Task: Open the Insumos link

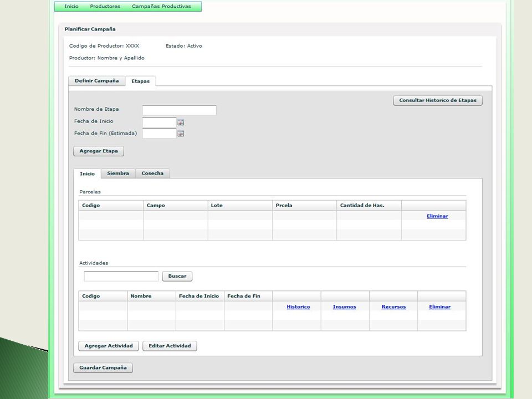Action: [344, 306]
